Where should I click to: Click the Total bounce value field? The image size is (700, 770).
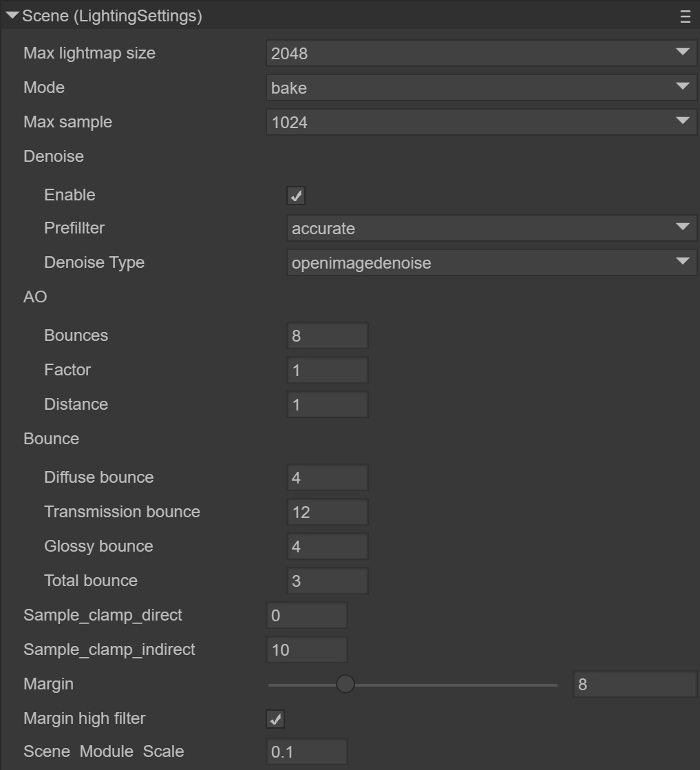(327, 581)
